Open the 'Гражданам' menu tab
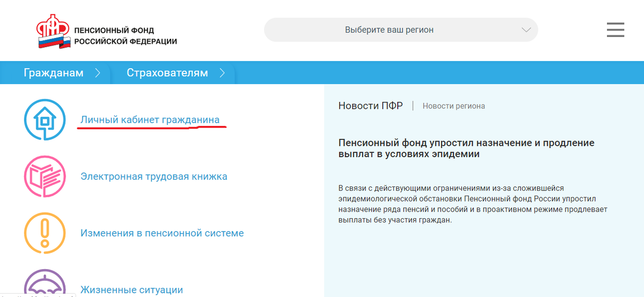This screenshot has width=644, height=297. tap(54, 73)
